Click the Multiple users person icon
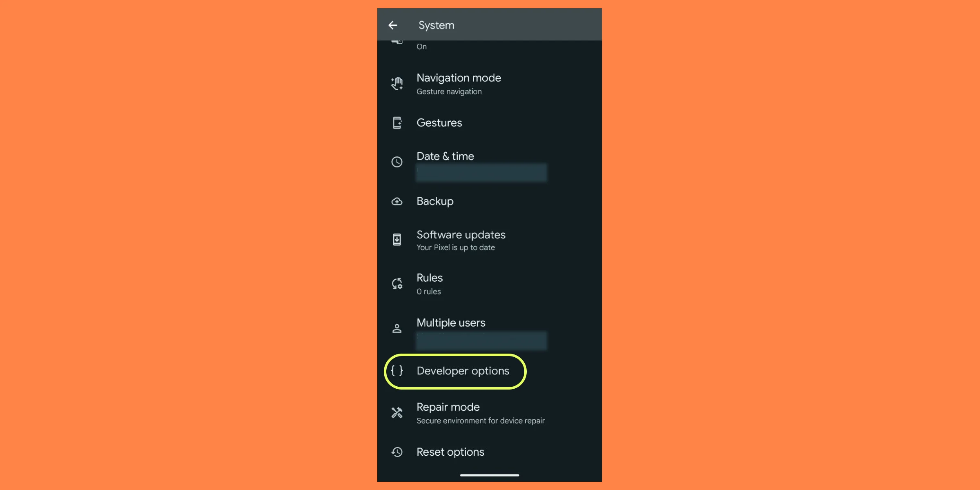The image size is (980, 490). click(397, 327)
